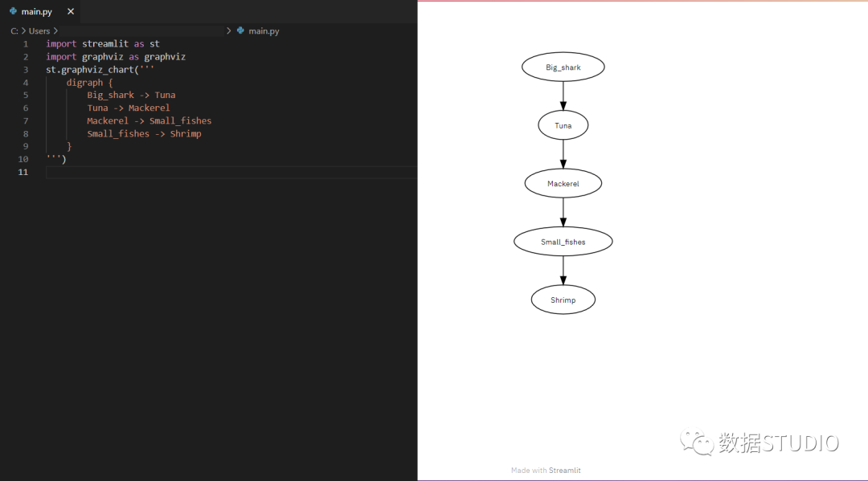Click the empty line 11 in editor
This screenshot has width=868, height=481.
[231, 172]
